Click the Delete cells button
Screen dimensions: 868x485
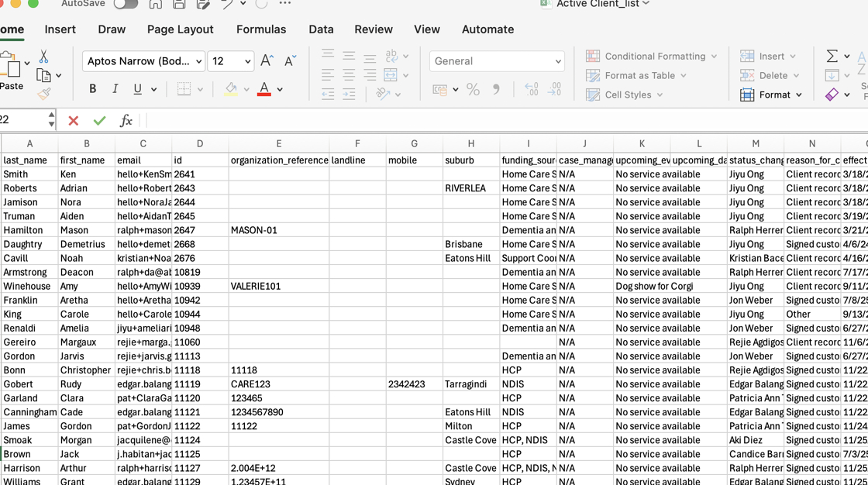(770, 75)
